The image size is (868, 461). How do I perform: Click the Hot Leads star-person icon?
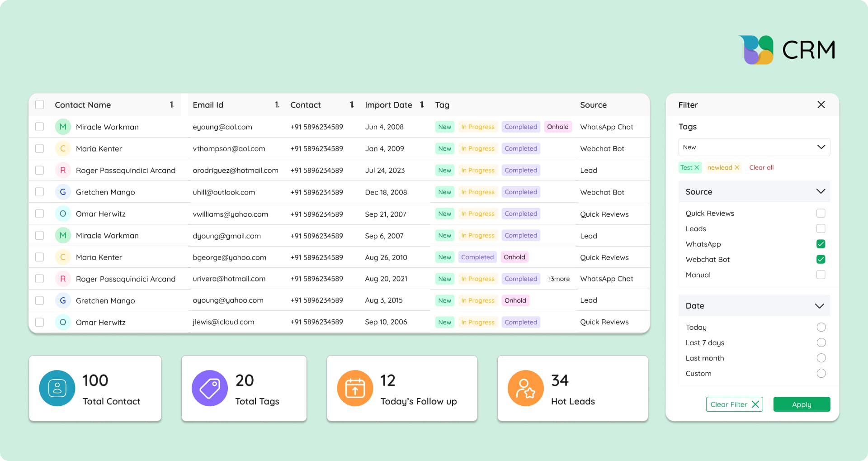[526, 388]
